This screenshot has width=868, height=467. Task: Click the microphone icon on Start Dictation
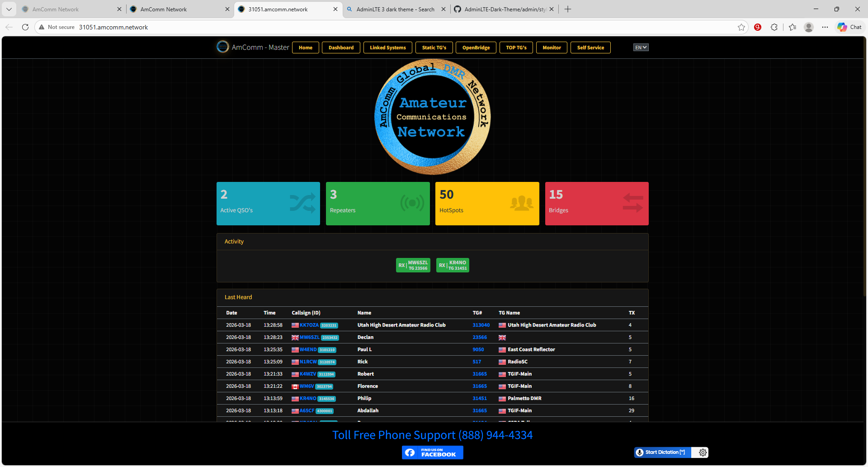click(x=640, y=452)
